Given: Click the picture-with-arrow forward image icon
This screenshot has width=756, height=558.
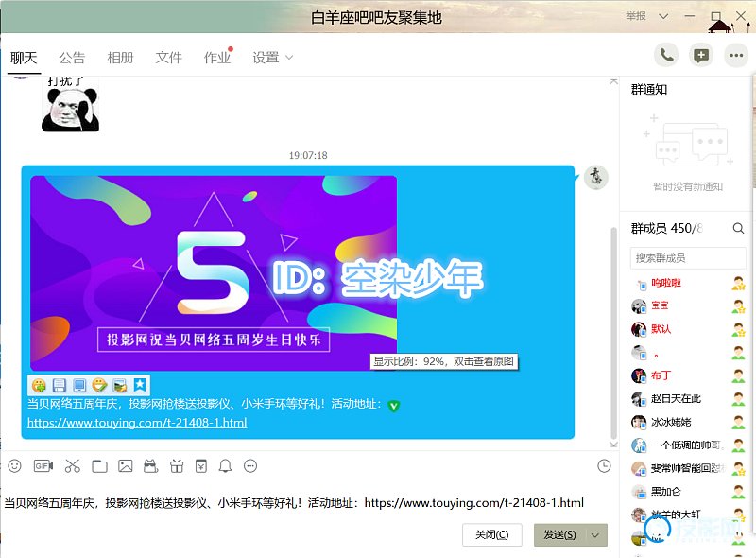Looking at the screenshot, I should pos(120,385).
